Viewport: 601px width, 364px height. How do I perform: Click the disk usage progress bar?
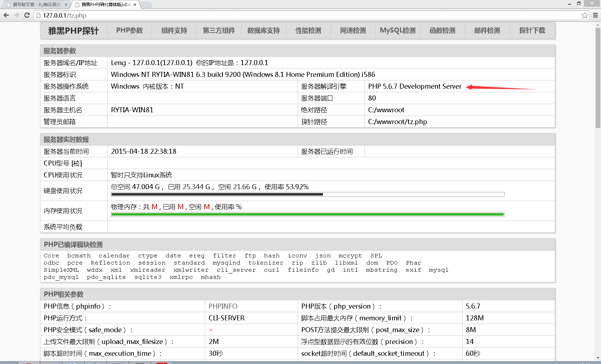click(x=308, y=195)
